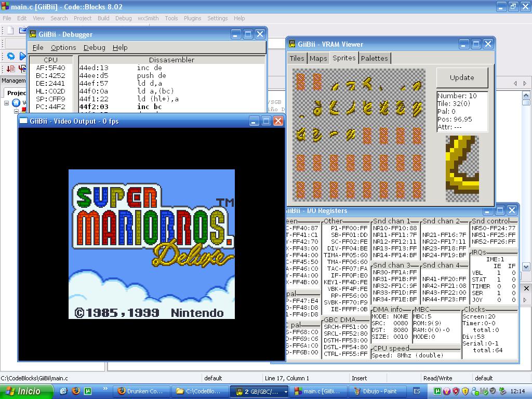Open the Maps tab in VRAM Viewer
532x399 pixels.
pyautogui.click(x=318, y=58)
